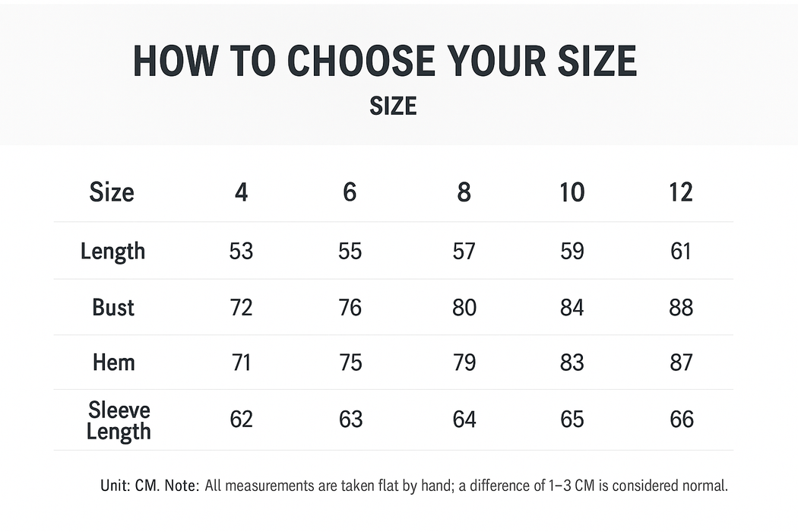798x532 pixels.
Task: Click the Hem value 83 for size 10
Action: click(572, 363)
